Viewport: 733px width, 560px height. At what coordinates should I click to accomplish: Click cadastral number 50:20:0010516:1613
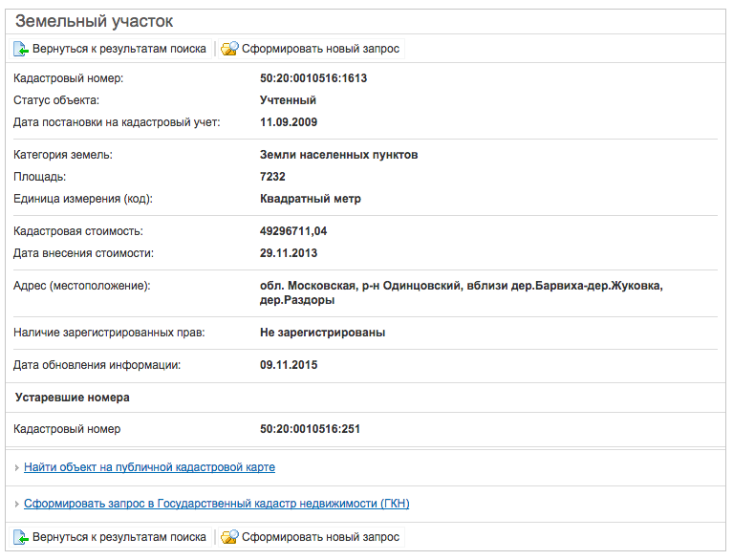[x=313, y=78]
